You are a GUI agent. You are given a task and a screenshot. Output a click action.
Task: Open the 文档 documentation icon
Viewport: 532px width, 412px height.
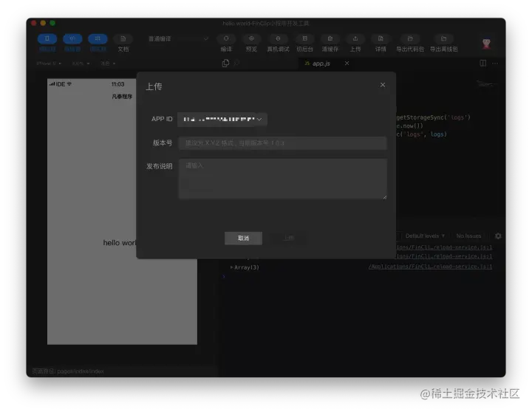coord(123,39)
